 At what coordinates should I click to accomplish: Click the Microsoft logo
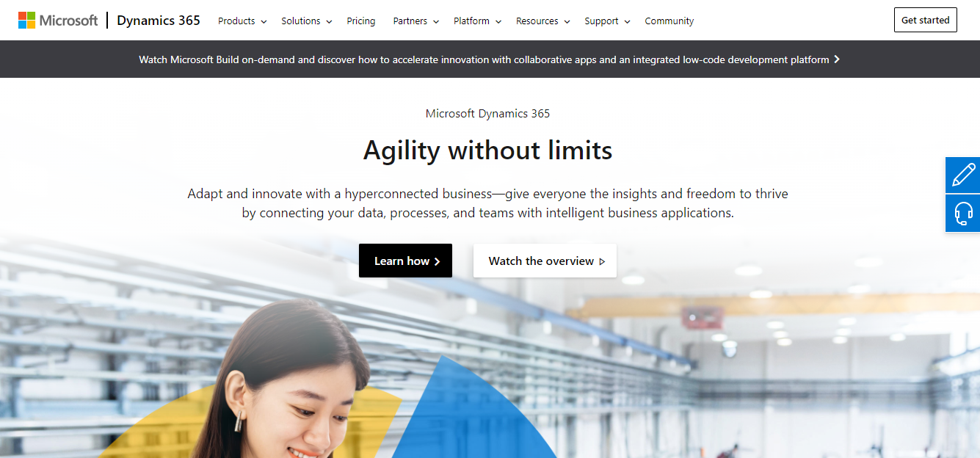coord(58,21)
